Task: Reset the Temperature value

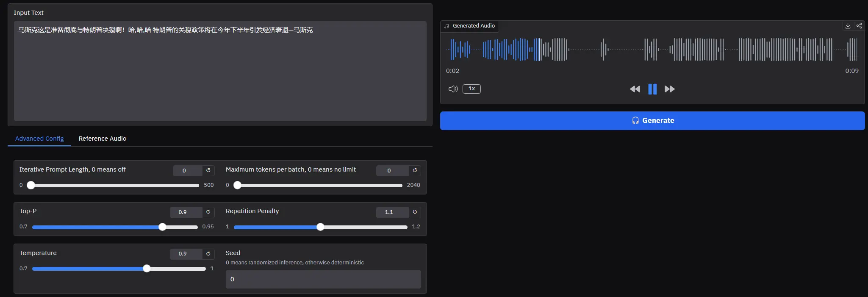Action: tap(208, 254)
